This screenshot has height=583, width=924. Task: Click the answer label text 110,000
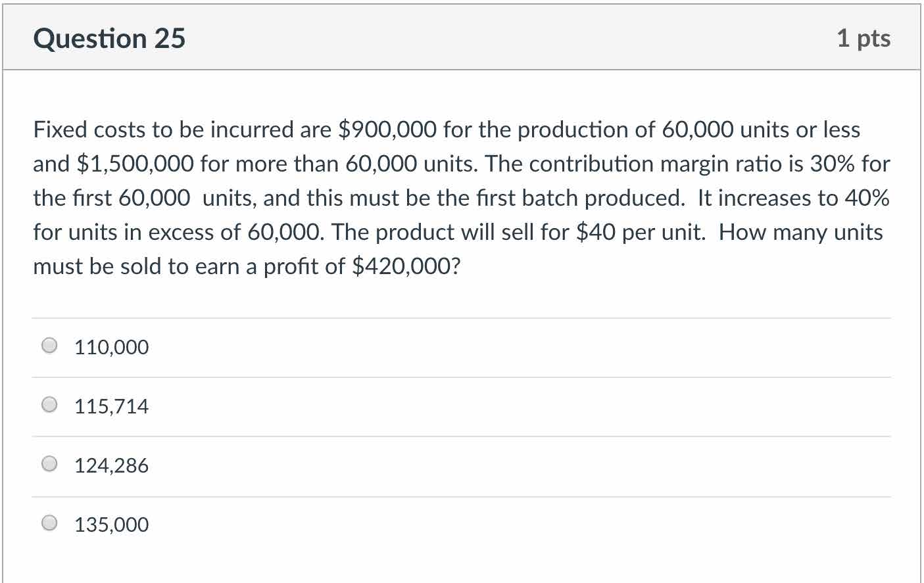click(111, 347)
